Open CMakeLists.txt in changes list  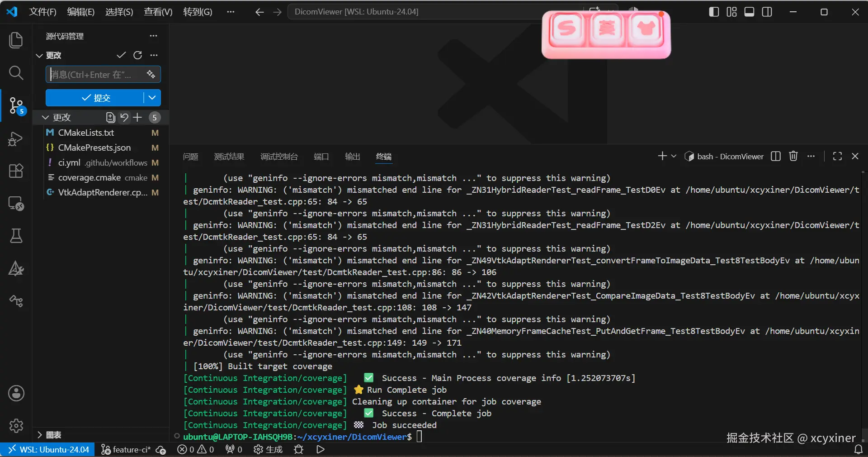(102, 133)
